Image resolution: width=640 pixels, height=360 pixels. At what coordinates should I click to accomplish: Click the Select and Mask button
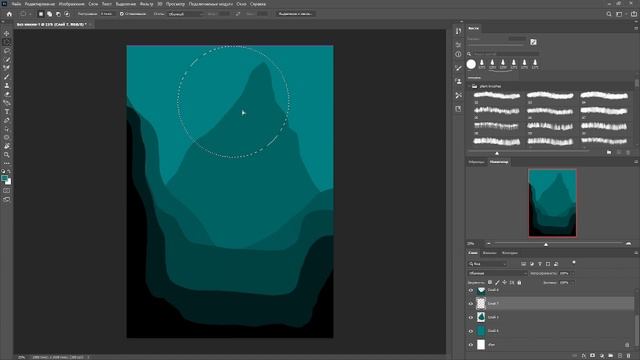(x=296, y=14)
